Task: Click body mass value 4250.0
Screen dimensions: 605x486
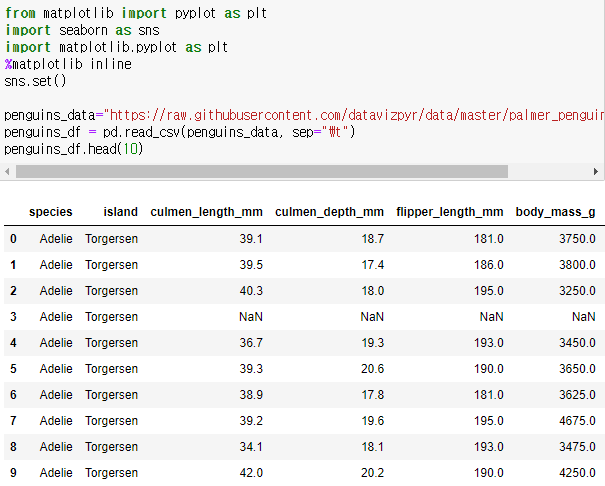Action: point(577,472)
